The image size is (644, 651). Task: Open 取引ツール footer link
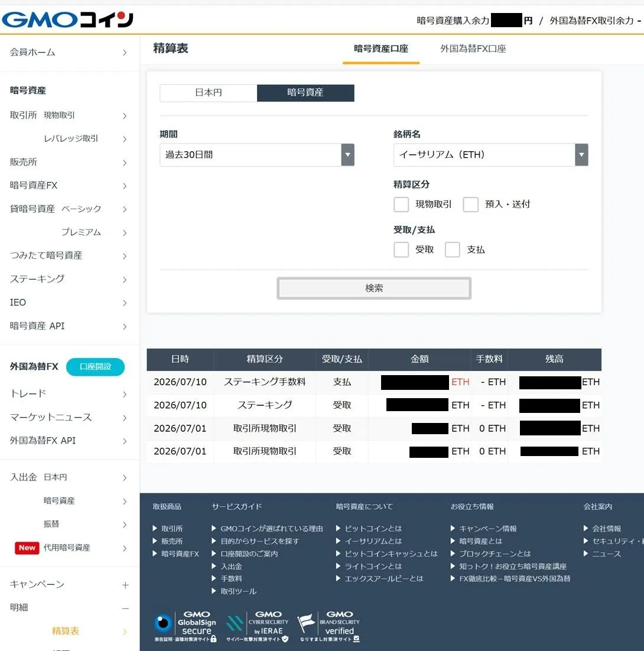click(238, 591)
